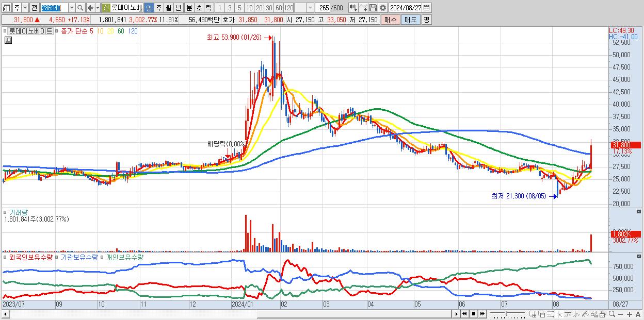Select interval 3 button
The width and height of the screenshot is (644, 320).
(x=229, y=8)
